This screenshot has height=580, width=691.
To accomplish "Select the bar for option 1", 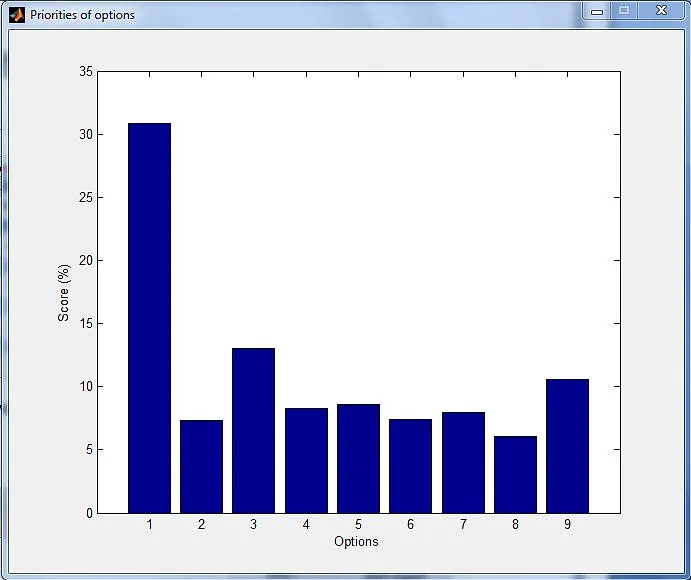I will (149, 318).
